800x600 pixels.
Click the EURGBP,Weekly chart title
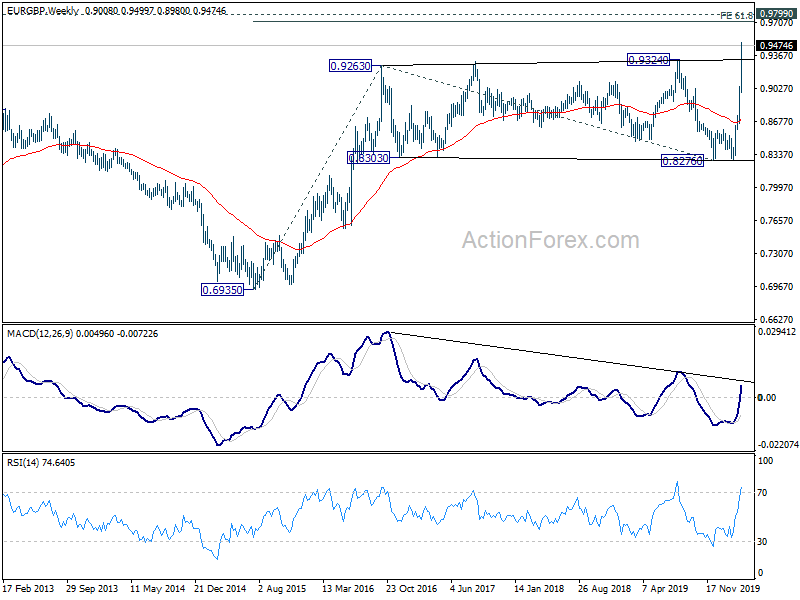43,10
